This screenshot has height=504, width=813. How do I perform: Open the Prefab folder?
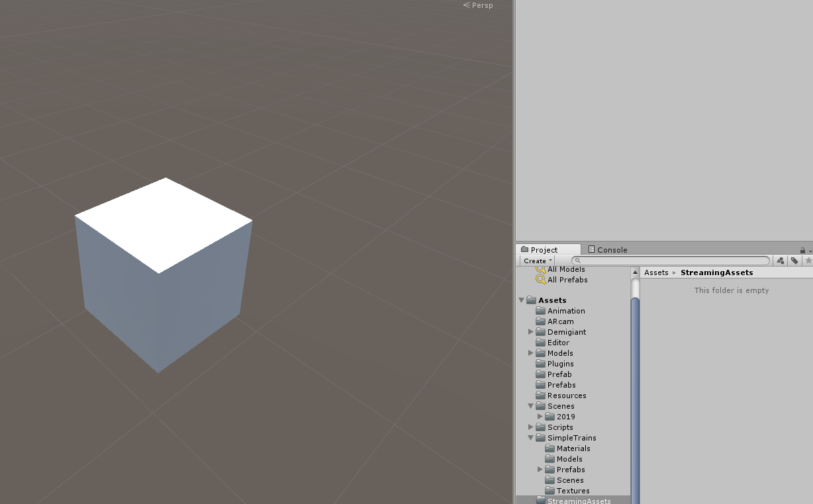[x=553, y=374]
